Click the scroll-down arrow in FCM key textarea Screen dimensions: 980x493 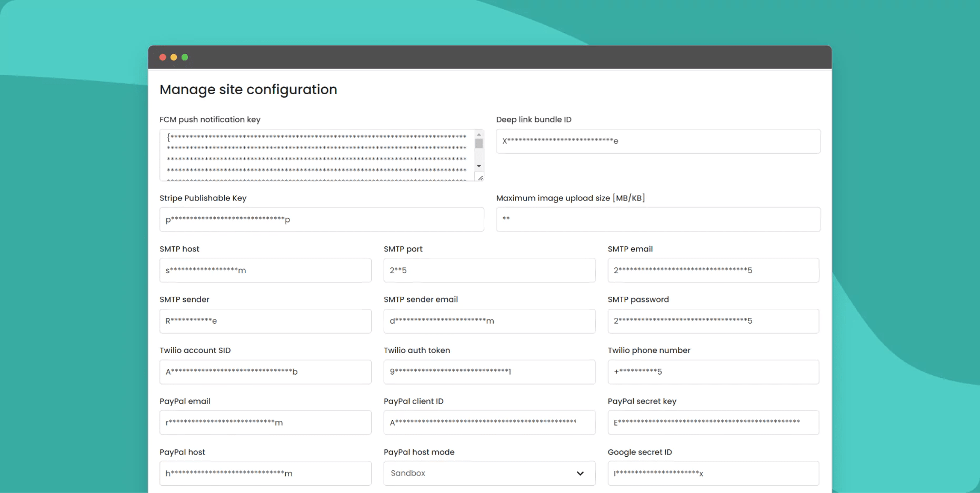[479, 166]
